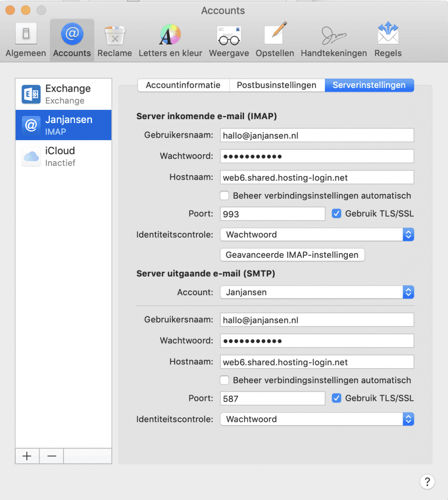Image resolution: width=448 pixels, height=500 pixels.
Task: Click the plus button to add account
Action: tap(27, 456)
